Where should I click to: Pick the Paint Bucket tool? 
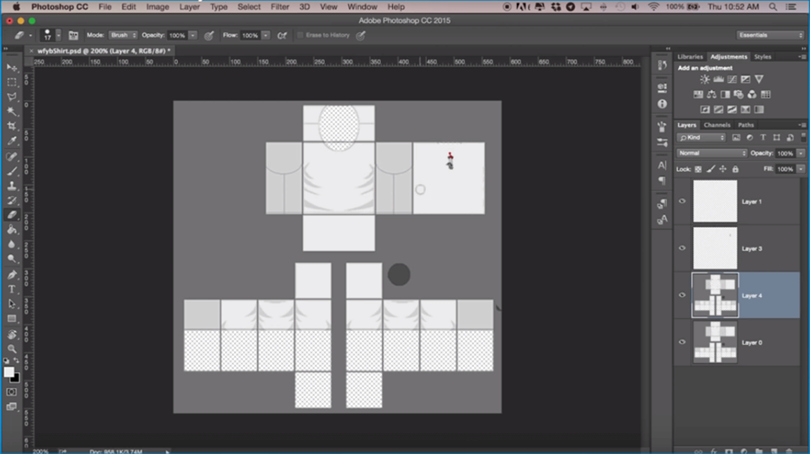click(x=11, y=229)
